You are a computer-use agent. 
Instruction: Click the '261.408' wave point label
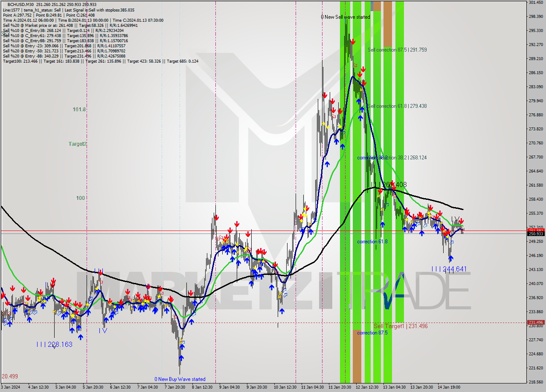point(394,184)
